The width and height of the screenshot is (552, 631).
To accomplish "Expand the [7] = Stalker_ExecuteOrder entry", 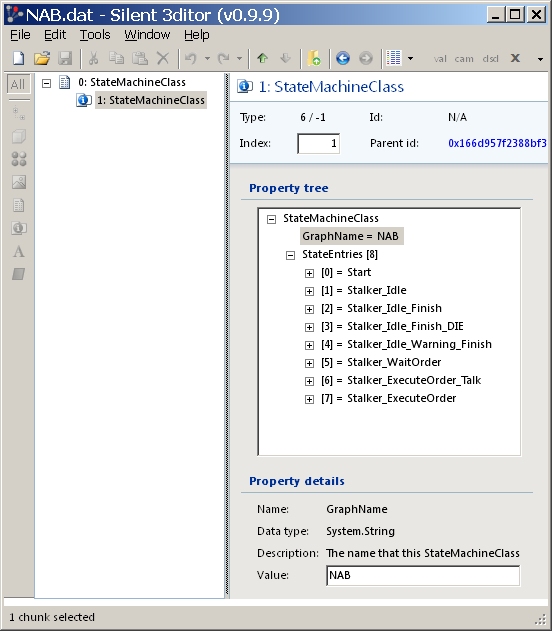I will [x=309, y=399].
